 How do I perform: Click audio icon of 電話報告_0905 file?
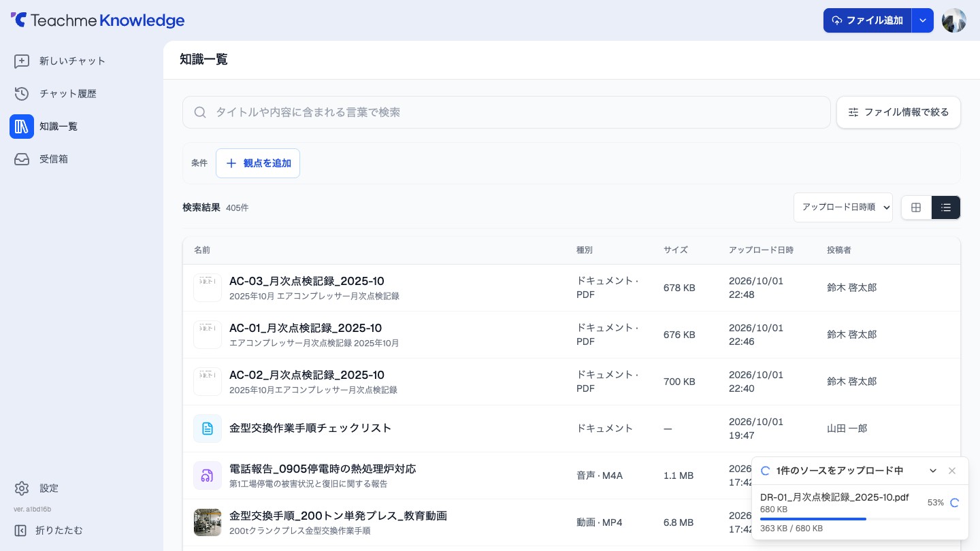208,475
